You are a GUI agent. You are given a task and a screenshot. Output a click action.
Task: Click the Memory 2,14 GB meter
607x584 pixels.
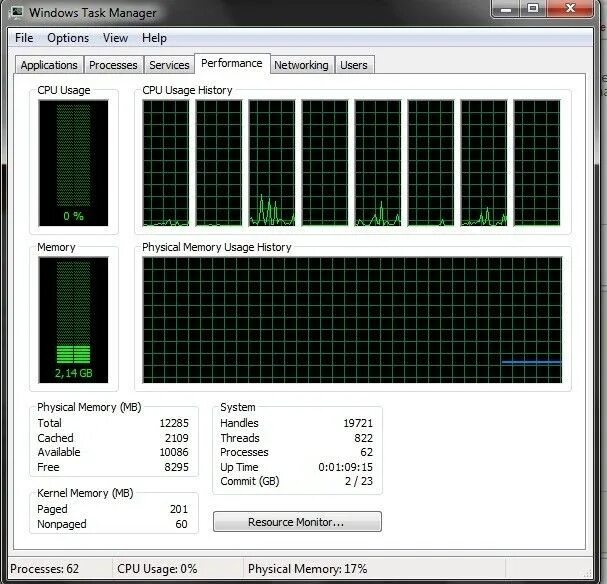pyautogui.click(x=74, y=320)
